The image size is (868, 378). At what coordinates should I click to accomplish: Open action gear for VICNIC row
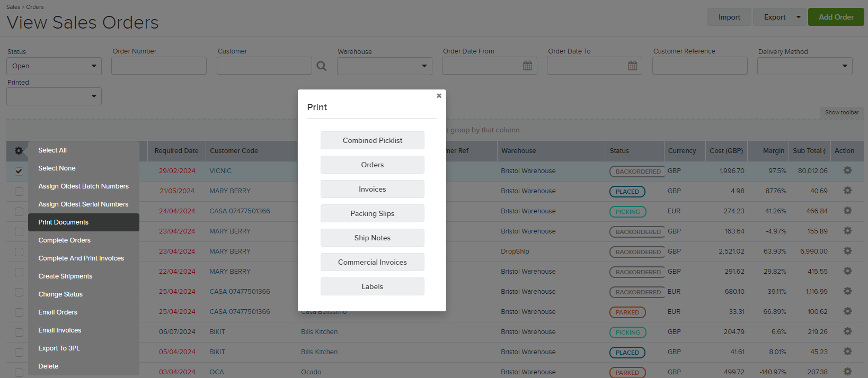click(x=847, y=170)
